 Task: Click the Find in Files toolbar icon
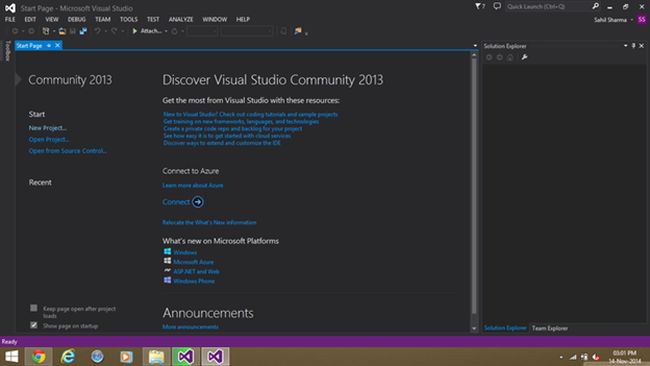[298, 31]
